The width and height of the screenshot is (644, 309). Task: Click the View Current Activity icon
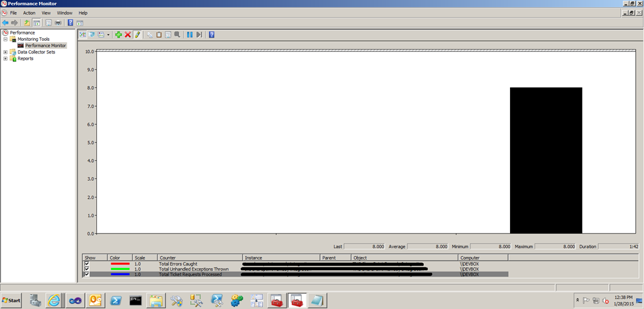pos(82,35)
